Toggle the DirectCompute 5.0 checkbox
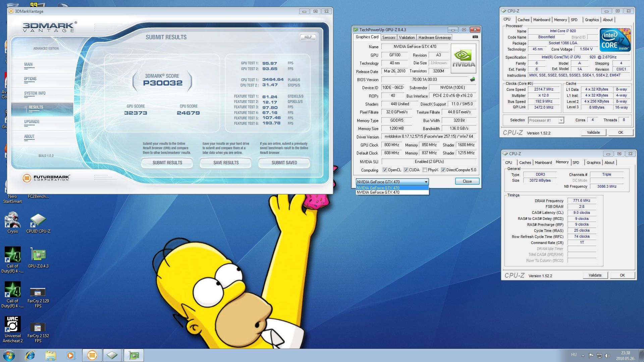 pyautogui.click(x=443, y=170)
